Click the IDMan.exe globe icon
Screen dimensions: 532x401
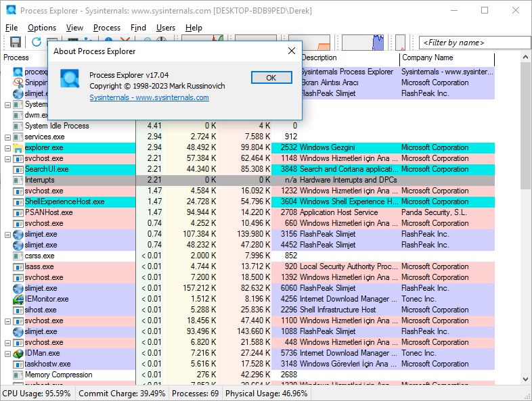tap(18, 354)
